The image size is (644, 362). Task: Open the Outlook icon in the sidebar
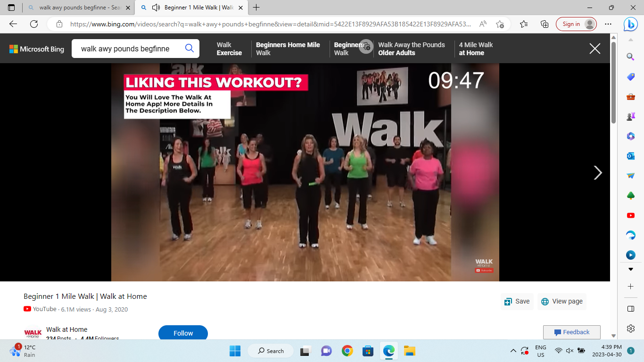pos(630,156)
